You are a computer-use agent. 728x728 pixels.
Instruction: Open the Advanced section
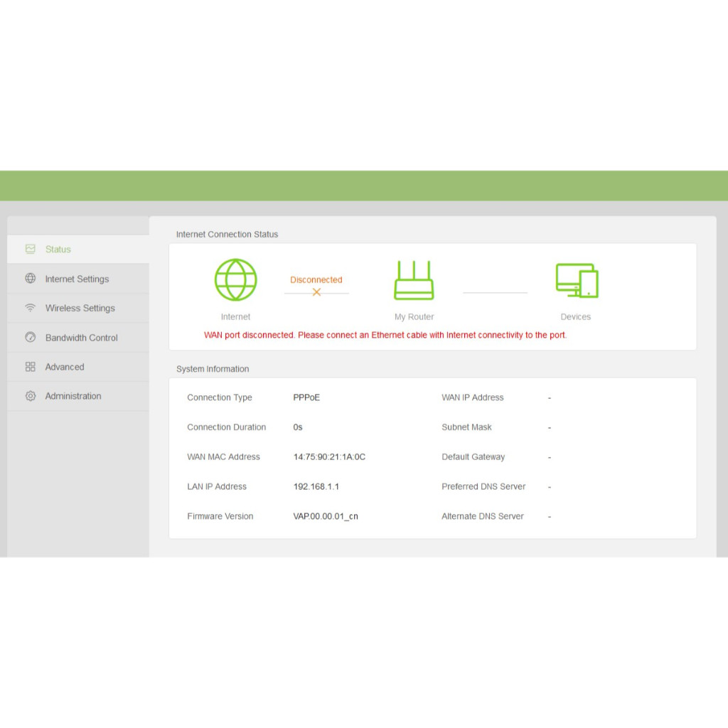pyautogui.click(x=65, y=367)
